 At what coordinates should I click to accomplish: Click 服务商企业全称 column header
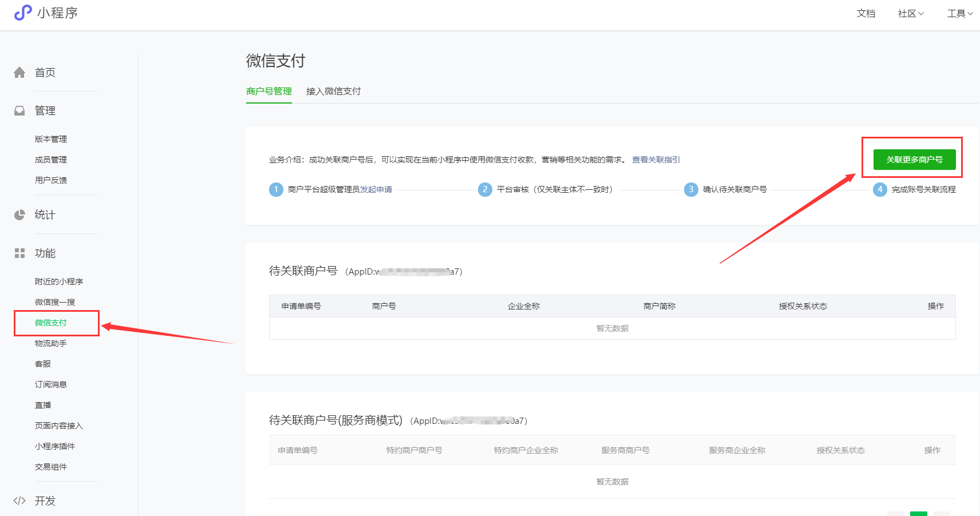click(737, 451)
